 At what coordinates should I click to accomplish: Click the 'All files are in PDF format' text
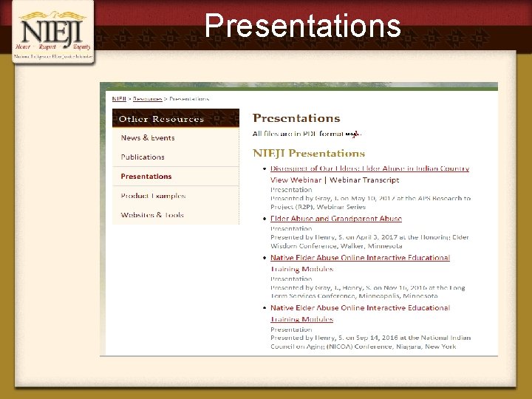[x=298, y=134]
